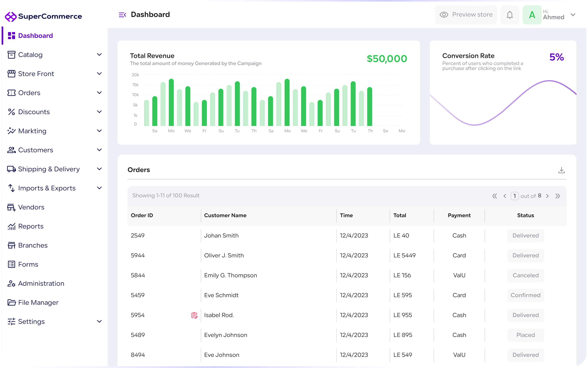Click the Confirmed status badge of order 5459
The width and height of the screenshot is (588, 368).
(x=525, y=295)
